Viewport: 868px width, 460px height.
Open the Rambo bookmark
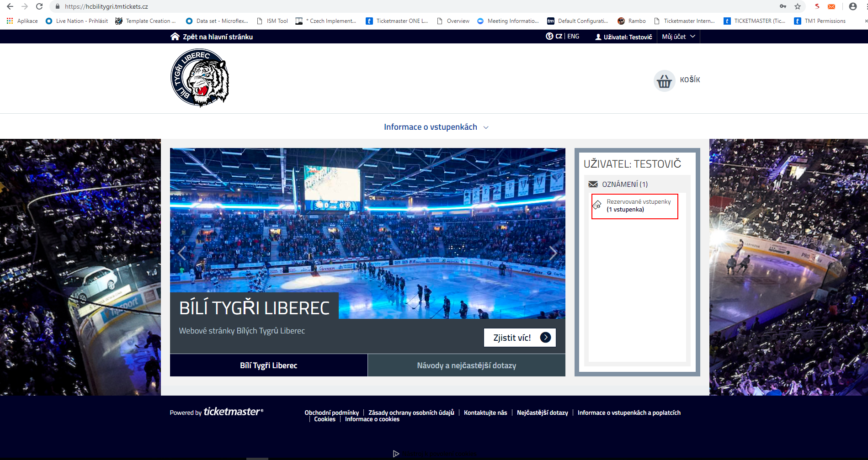point(632,21)
